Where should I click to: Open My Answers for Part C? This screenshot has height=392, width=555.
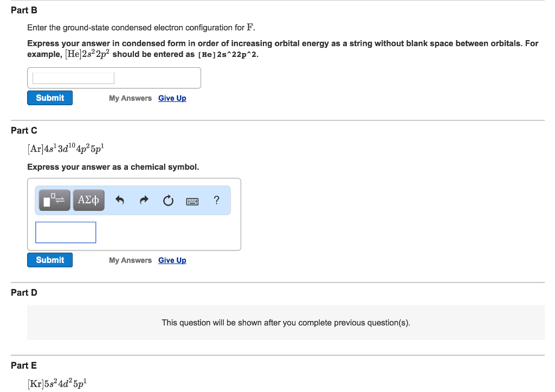click(130, 260)
